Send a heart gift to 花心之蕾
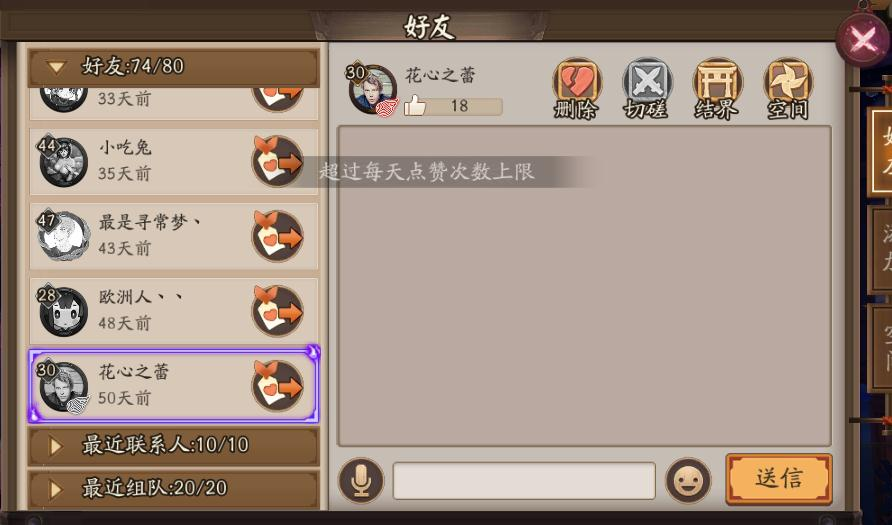Image resolution: width=892 pixels, height=525 pixels. point(278,386)
